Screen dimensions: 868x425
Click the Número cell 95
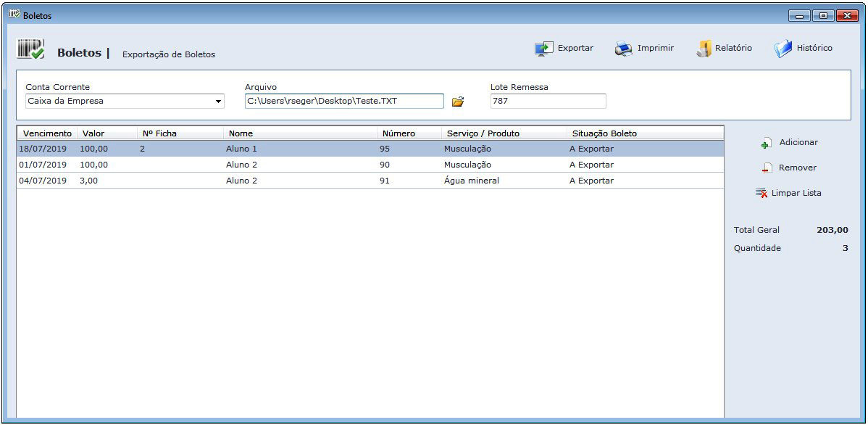[385, 149]
